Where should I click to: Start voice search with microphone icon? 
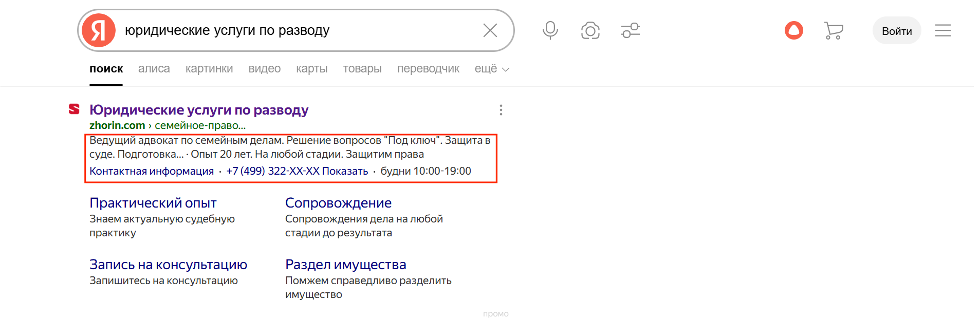coord(550,30)
